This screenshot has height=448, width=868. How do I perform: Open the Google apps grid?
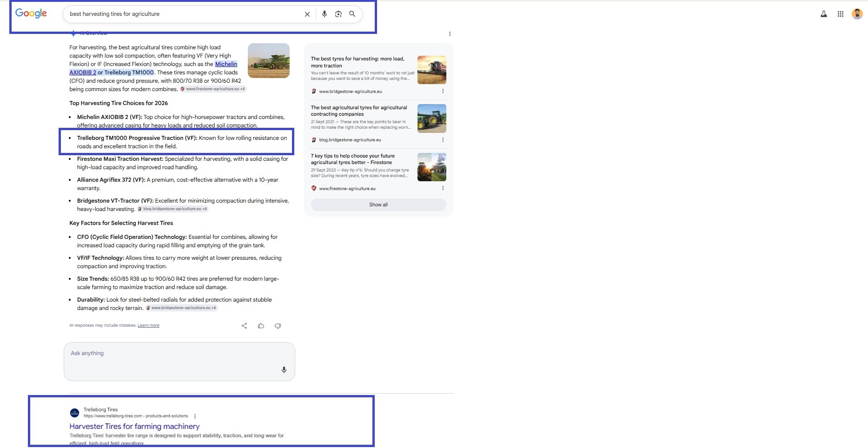(x=841, y=14)
